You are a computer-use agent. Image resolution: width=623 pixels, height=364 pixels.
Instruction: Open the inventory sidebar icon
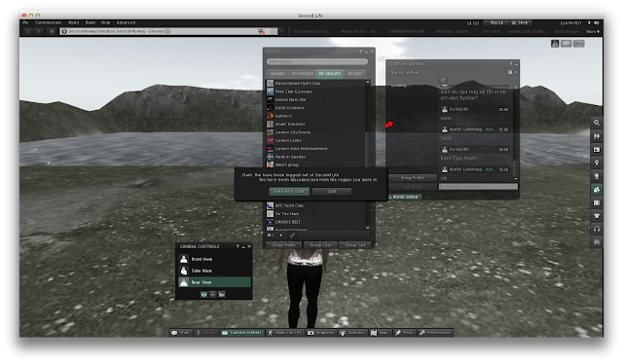pyautogui.click(x=597, y=202)
